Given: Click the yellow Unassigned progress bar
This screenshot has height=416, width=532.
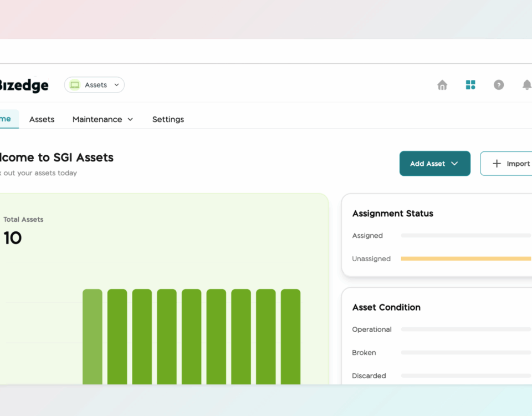Looking at the screenshot, I should pos(465,258).
